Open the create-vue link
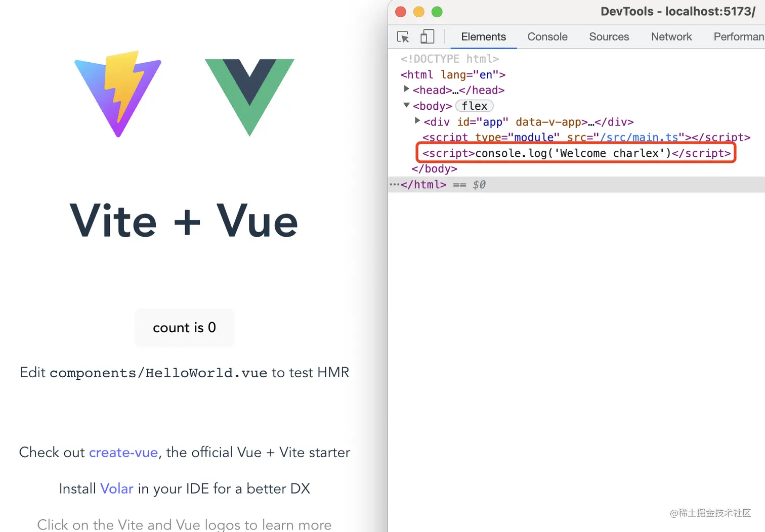The height and width of the screenshot is (532, 765). (123, 452)
